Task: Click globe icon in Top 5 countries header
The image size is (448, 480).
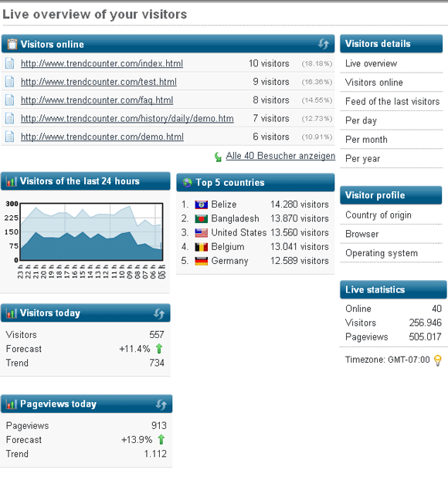Action: point(187,182)
